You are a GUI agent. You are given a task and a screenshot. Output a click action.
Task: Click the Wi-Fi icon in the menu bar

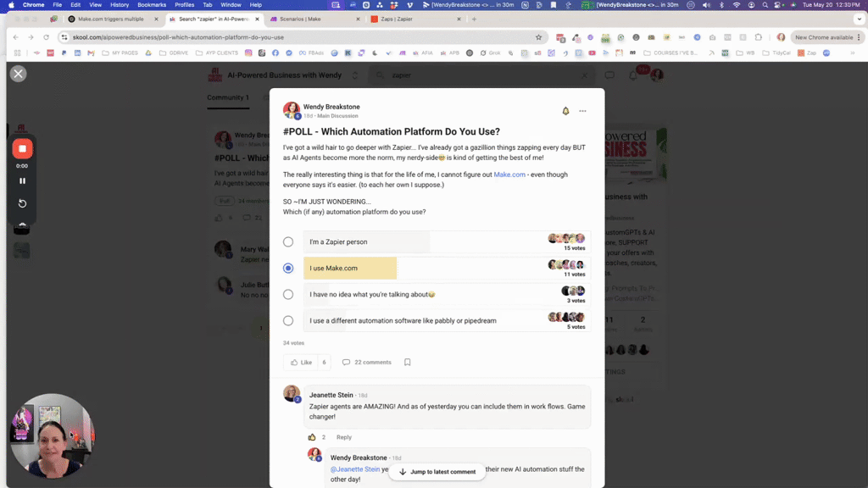737,4
